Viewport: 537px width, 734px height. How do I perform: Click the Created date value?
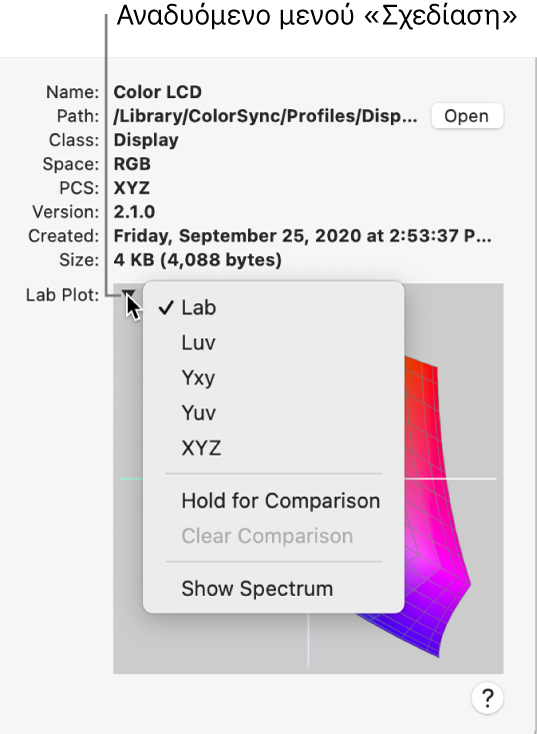pos(303,236)
